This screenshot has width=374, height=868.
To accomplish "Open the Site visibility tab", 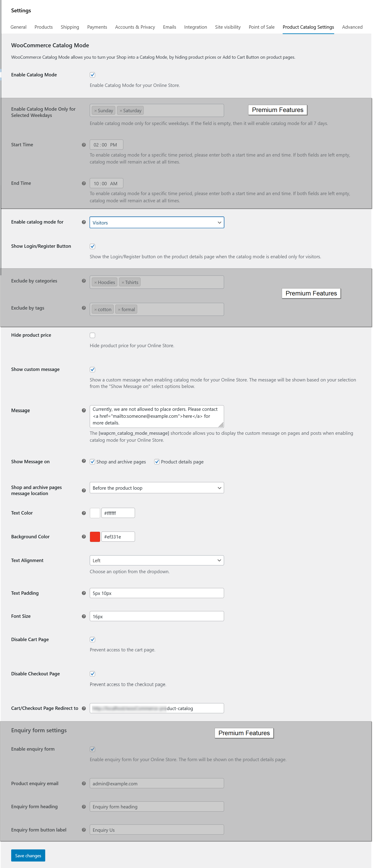I will click(x=228, y=27).
